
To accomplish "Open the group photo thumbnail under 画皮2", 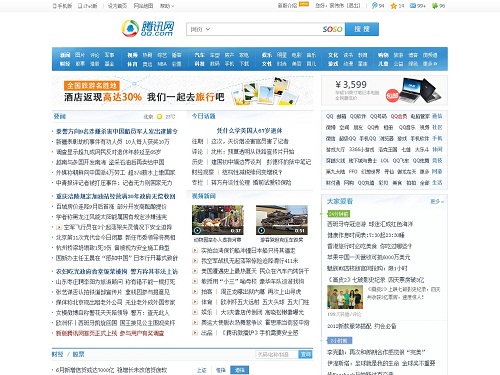I will click(345, 297).
